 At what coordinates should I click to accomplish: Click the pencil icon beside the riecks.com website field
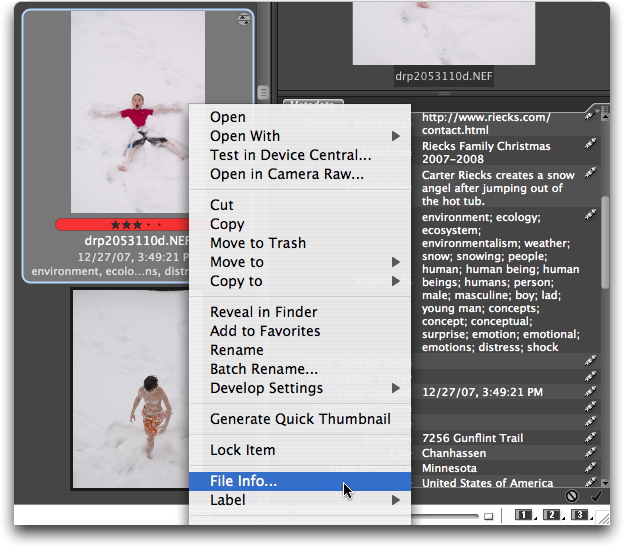(590, 116)
